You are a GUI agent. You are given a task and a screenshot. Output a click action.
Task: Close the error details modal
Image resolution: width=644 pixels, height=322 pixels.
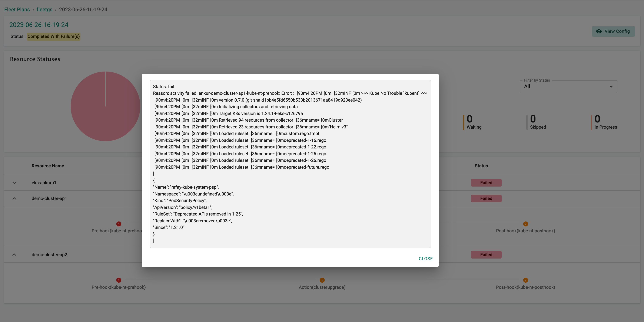(x=425, y=259)
